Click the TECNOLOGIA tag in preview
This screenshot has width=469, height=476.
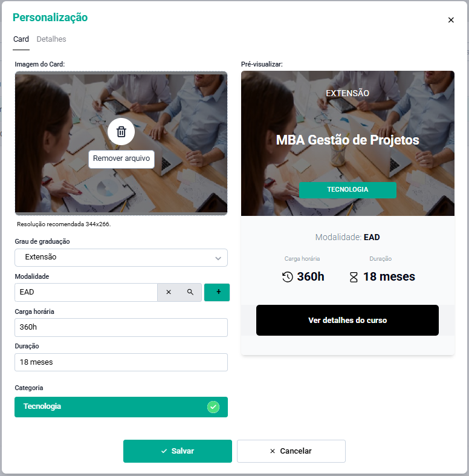click(x=348, y=190)
